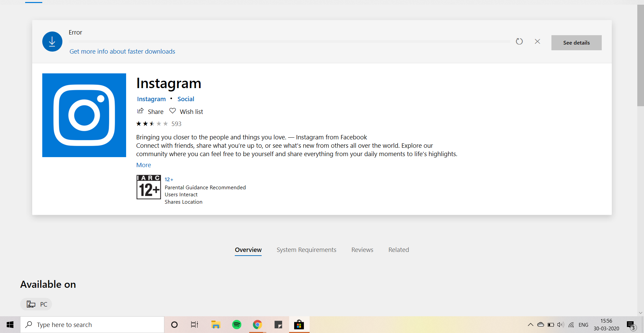Open Sticky Notes from the taskbar
The width and height of the screenshot is (644, 333).
278,325
